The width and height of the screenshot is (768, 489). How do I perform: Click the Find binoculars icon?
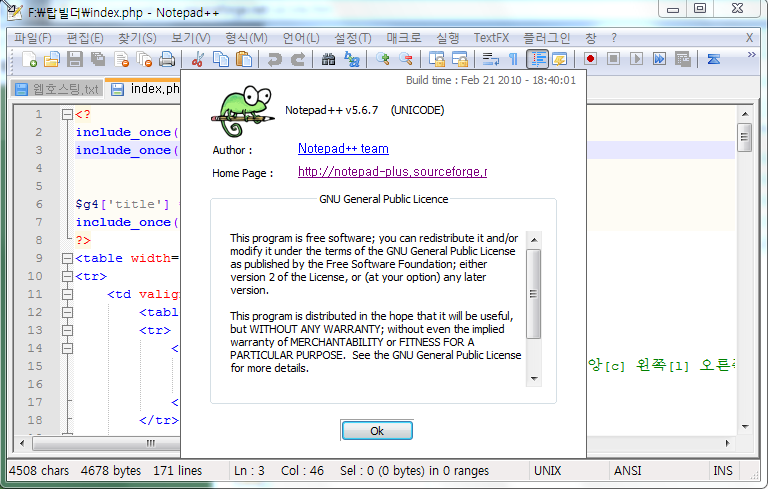click(x=328, y=60)
